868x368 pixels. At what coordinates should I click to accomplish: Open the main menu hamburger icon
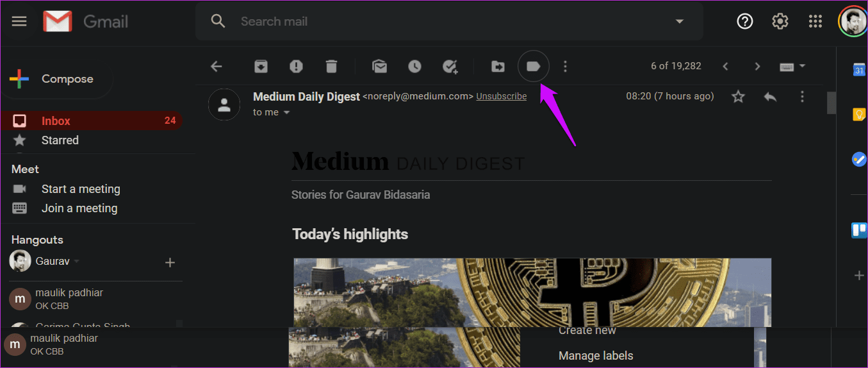19,21
